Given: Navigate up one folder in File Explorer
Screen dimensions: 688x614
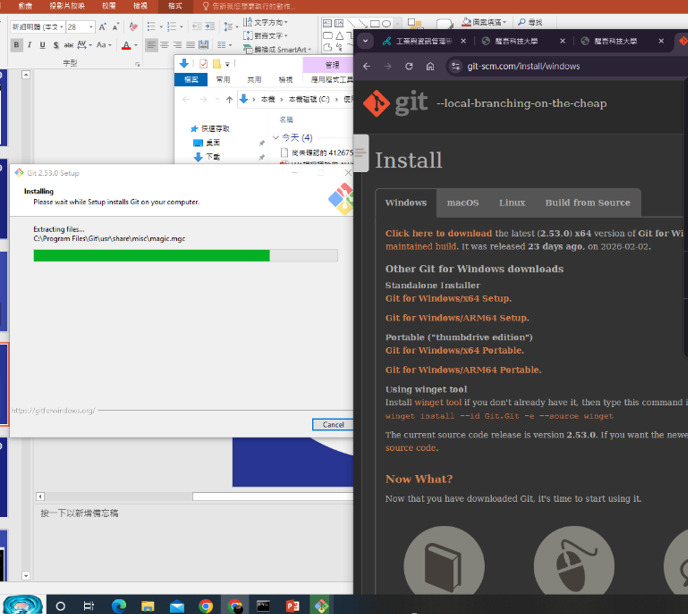Looking at the screenshot, I should click(229, 100).
